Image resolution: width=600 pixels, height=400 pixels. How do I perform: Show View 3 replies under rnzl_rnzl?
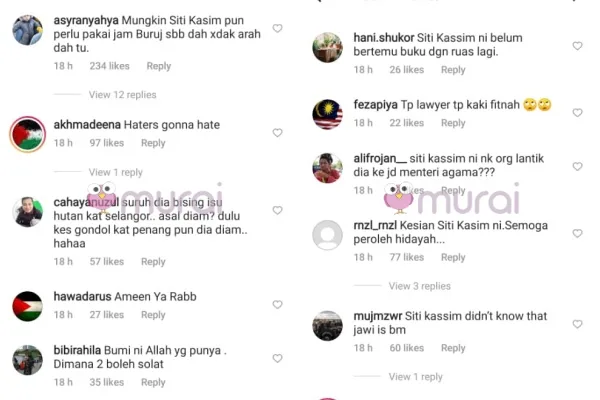419,286
